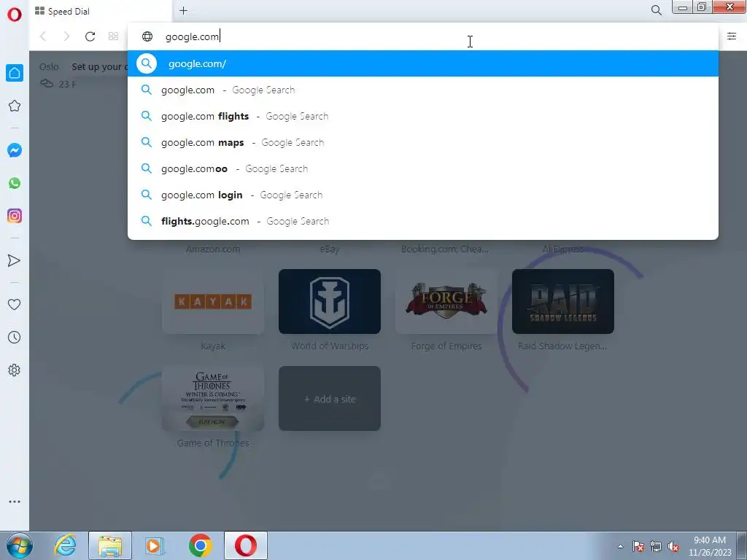Go back with the back arrow
Screen dimensions: 747x560
pyautogui.click(x=43, y=36)
